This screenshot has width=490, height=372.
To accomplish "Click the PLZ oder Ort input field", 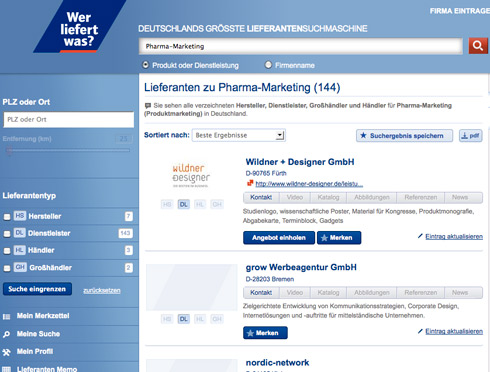I will point(69,120).
